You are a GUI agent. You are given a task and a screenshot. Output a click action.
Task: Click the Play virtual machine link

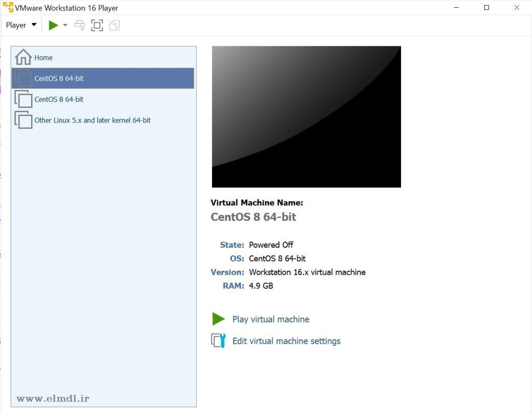click(271, 319)
